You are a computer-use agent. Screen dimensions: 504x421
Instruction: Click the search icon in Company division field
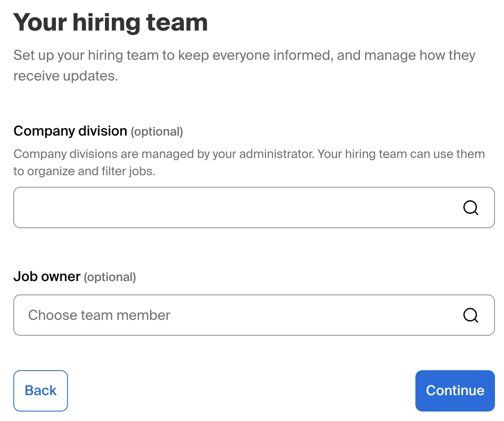[470, 208]
